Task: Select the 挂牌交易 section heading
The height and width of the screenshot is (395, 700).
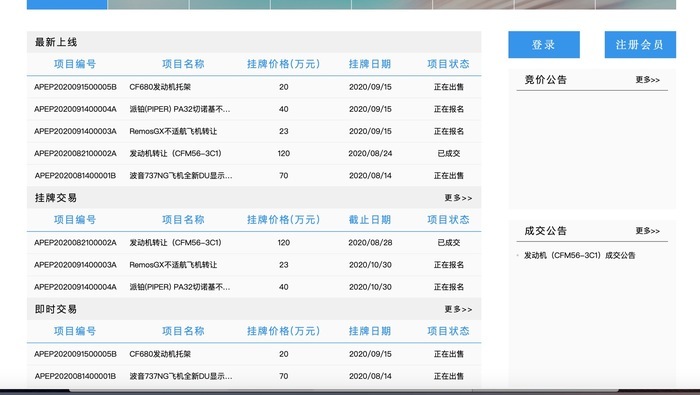Action: point(56,198)
